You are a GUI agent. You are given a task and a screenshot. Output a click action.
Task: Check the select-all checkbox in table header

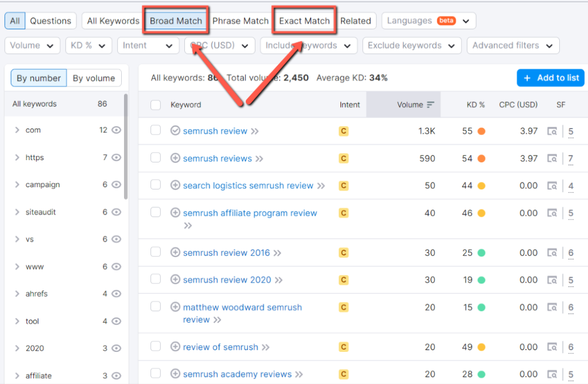point(155,104)
